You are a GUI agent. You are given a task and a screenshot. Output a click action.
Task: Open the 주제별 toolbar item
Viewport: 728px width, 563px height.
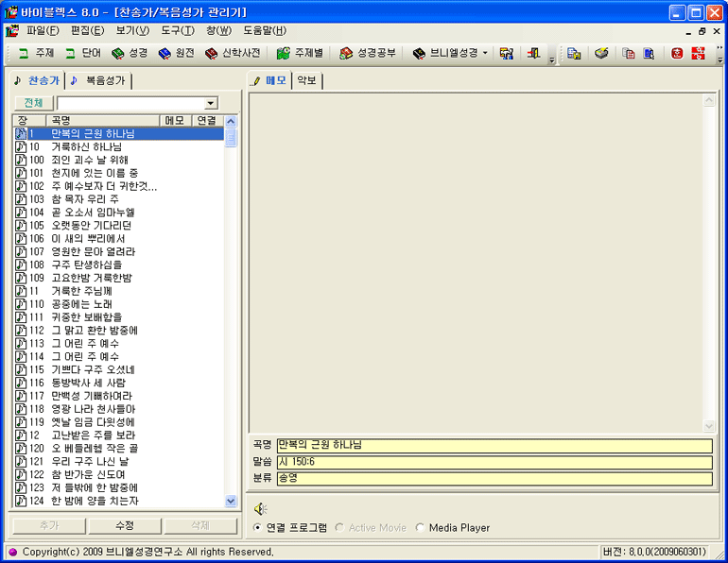click(300, 53)
